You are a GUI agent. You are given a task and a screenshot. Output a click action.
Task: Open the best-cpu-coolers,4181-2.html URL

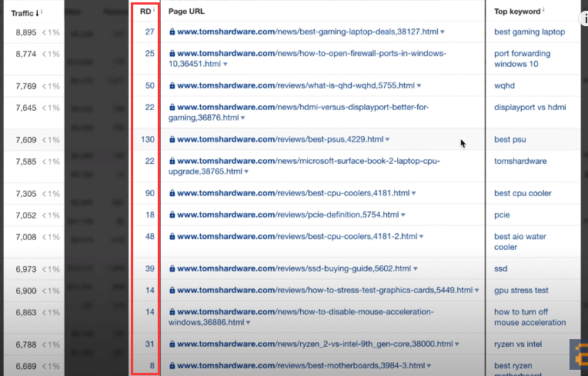[297, 237]
